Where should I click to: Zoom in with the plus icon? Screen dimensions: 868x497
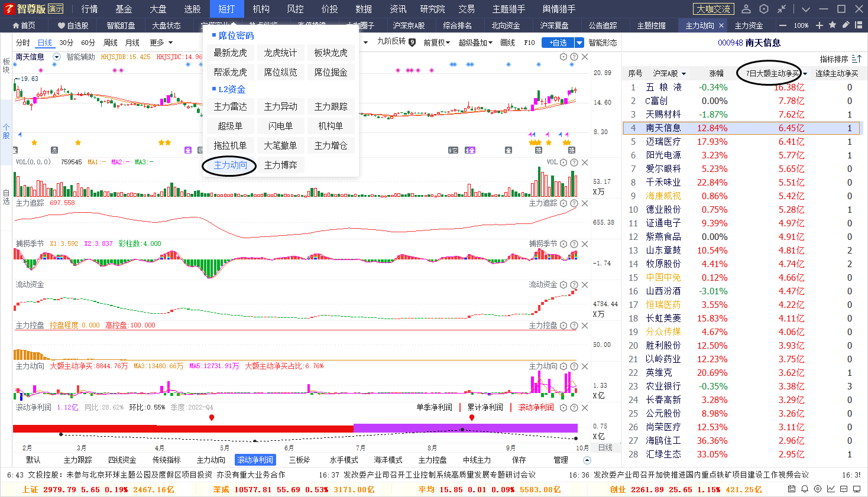click(x=820, y=25)
